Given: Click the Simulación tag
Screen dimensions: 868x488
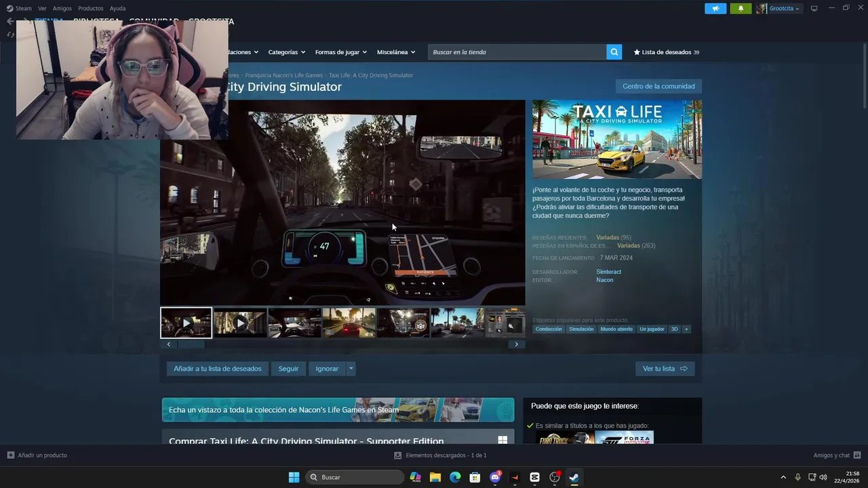Looking at the screenshot, I should click(581, 329).
